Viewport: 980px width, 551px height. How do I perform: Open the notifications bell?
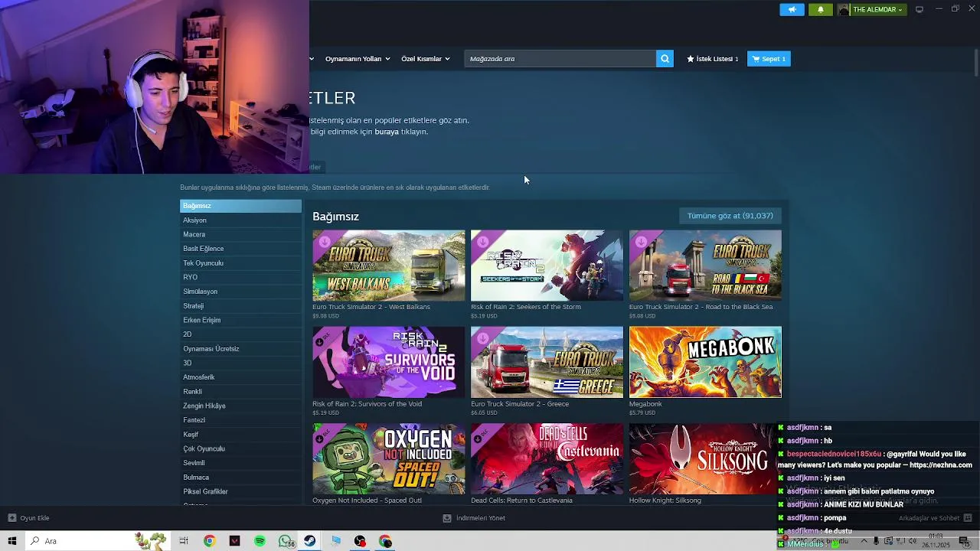point(821,10)
